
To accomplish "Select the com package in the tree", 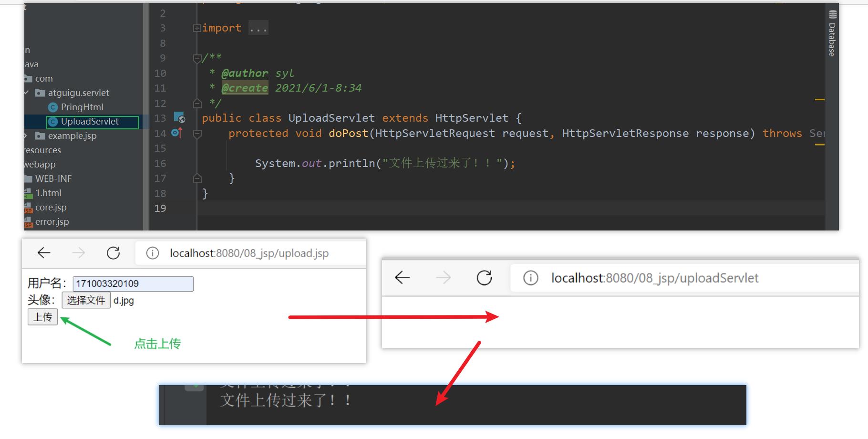I will [x=43, y=79].
